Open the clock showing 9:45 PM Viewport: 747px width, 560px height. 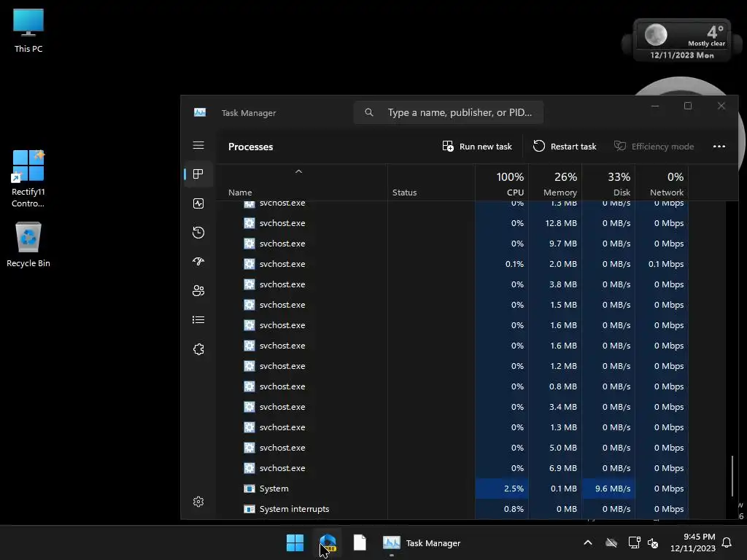pyautogui.click(x=693, y=542)
